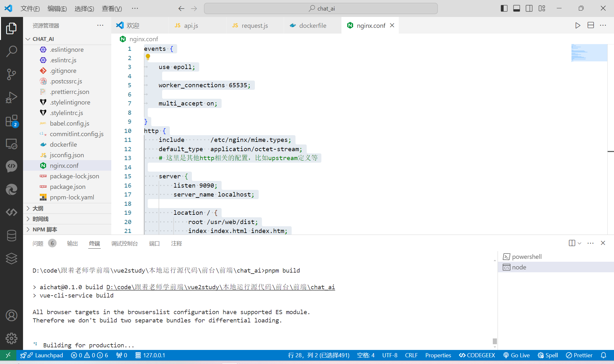Click the Split Editor icon
Viewport: 614px width, 364px height.
coord(591,26)
